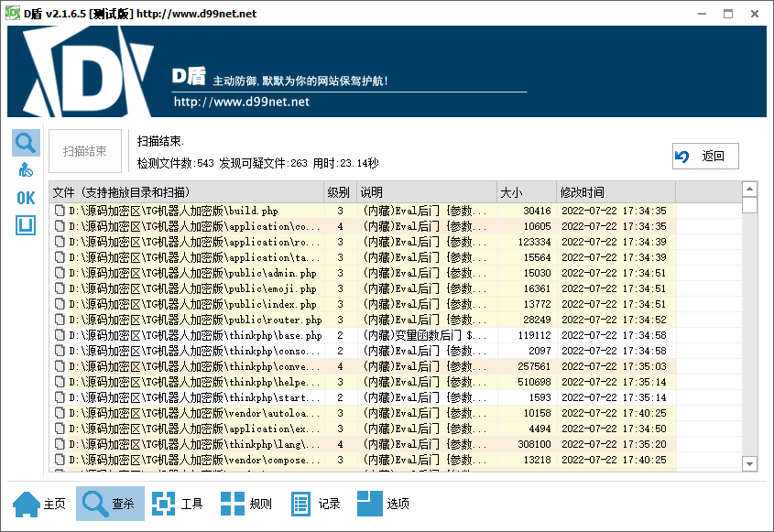Click the back arrow icon beside 返回
The height and width of the screenshot is (532, 774).
point(682,157)
